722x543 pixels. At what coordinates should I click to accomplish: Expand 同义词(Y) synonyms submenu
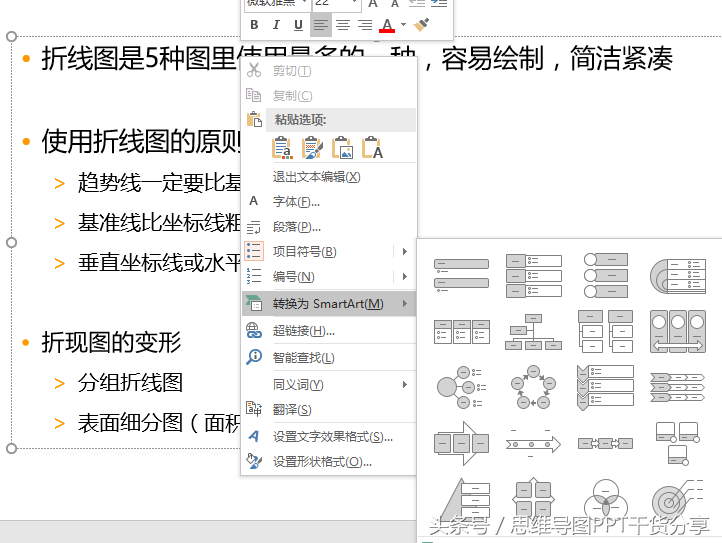[329, 384]
